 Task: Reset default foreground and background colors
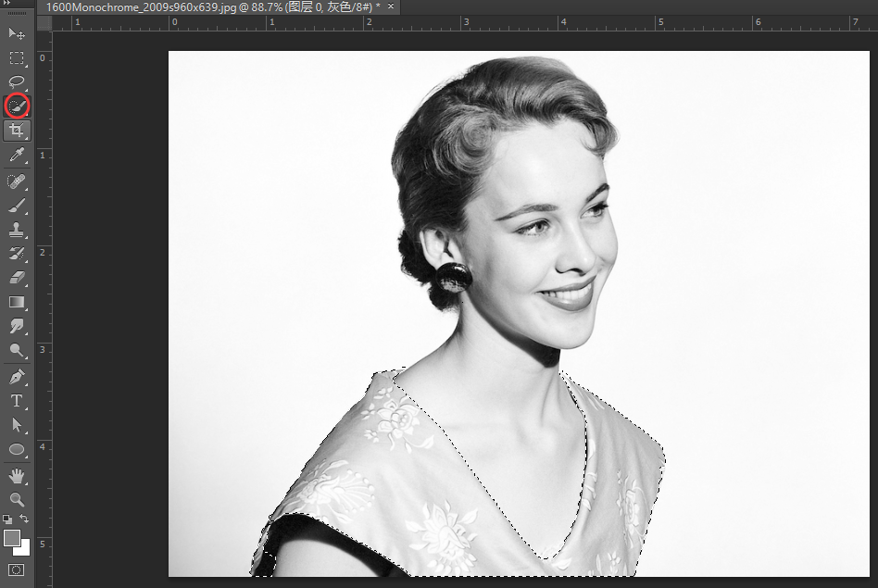(x=7, y=519)
